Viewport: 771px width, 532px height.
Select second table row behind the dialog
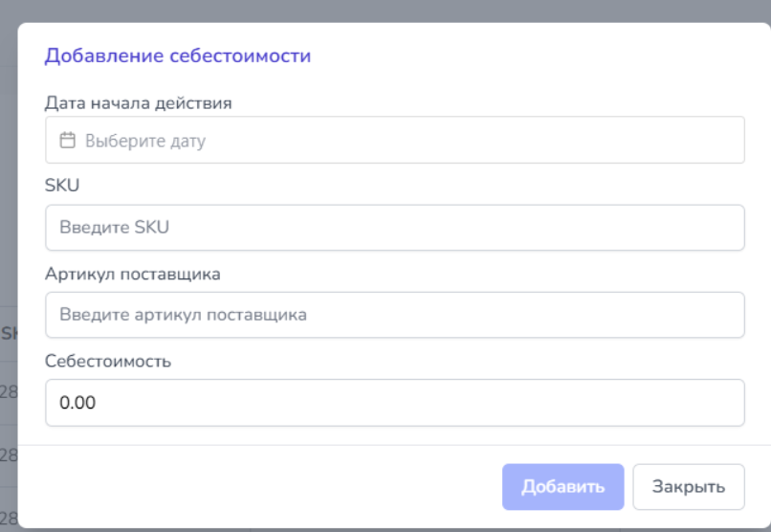pos(8,453)
